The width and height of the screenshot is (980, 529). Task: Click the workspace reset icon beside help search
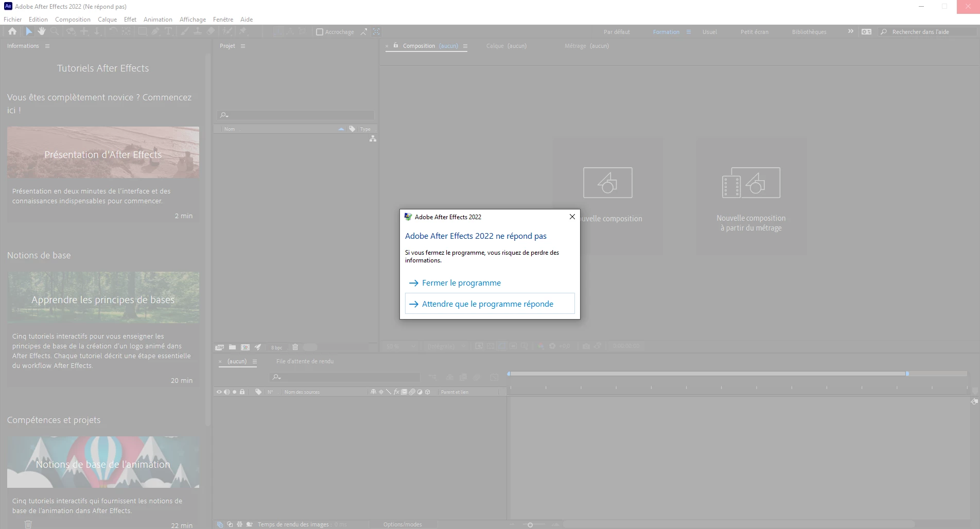coord(867,31)
